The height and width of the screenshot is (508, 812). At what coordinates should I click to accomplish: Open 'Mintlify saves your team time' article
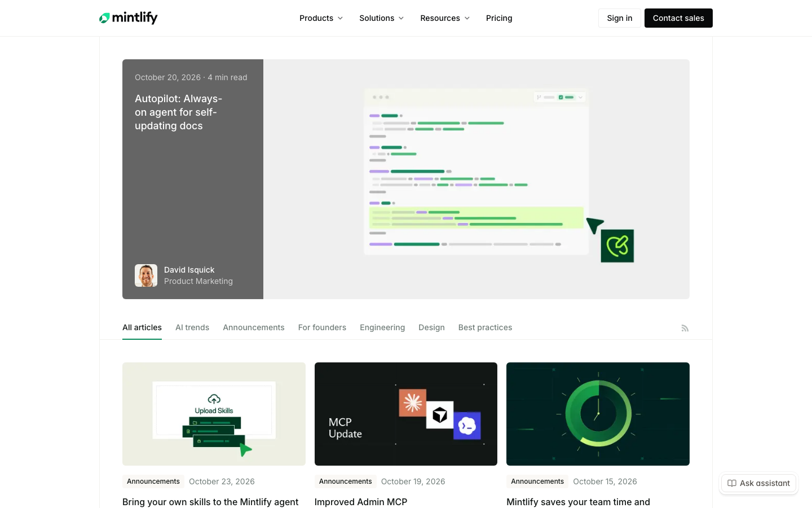(578, 502)
